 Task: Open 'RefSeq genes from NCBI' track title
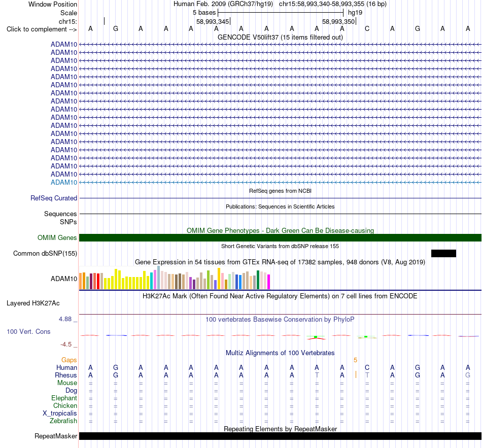(x=280, y=191)
